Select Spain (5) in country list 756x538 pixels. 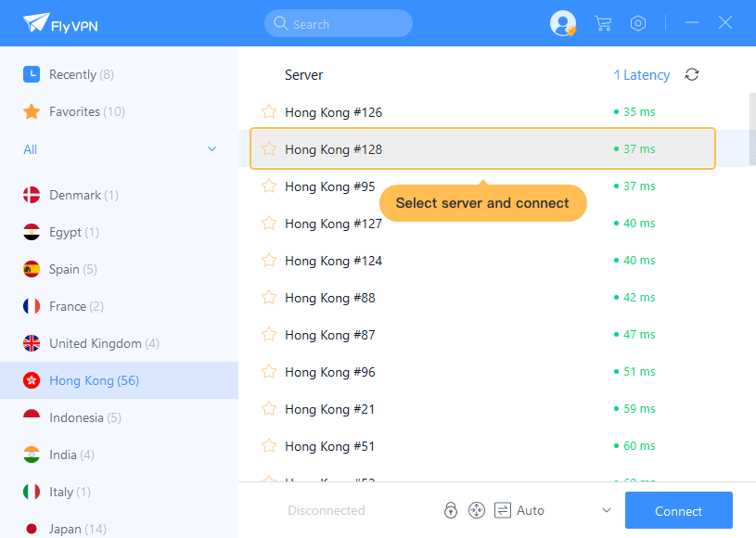(x=119, y=270)
